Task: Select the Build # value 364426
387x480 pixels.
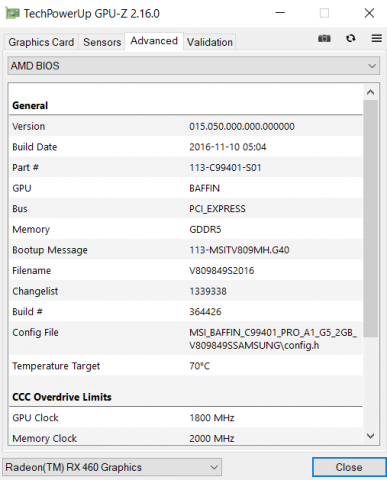Action: pyautogui.click(x=205, y=312)
